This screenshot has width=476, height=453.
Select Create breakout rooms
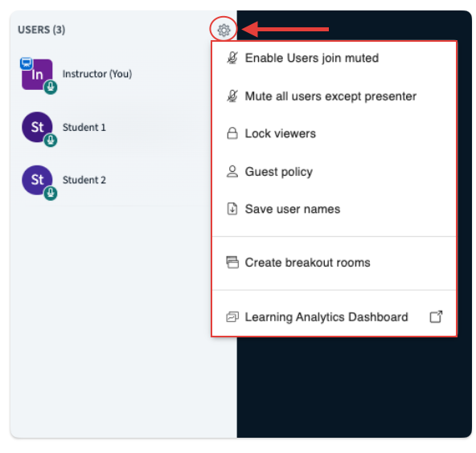tap(334, 263)
